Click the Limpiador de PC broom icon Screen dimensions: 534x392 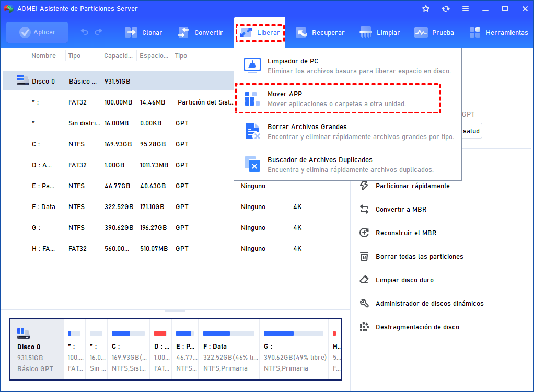(x=252, y=65)
